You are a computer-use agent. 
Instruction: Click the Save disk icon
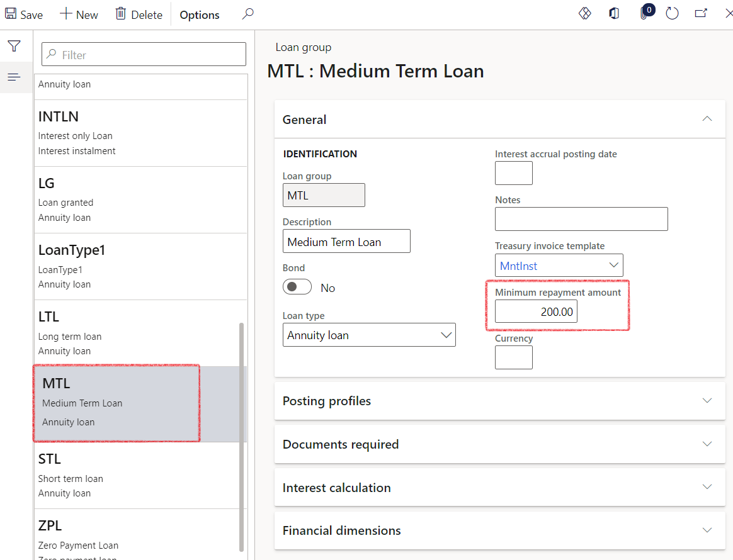[23, 13]
